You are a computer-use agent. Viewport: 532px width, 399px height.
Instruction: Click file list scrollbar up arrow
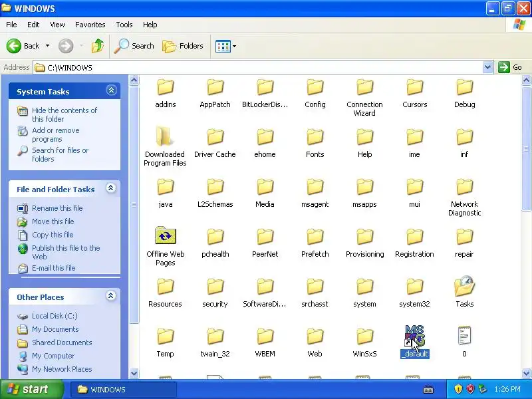tap(526, 80)
